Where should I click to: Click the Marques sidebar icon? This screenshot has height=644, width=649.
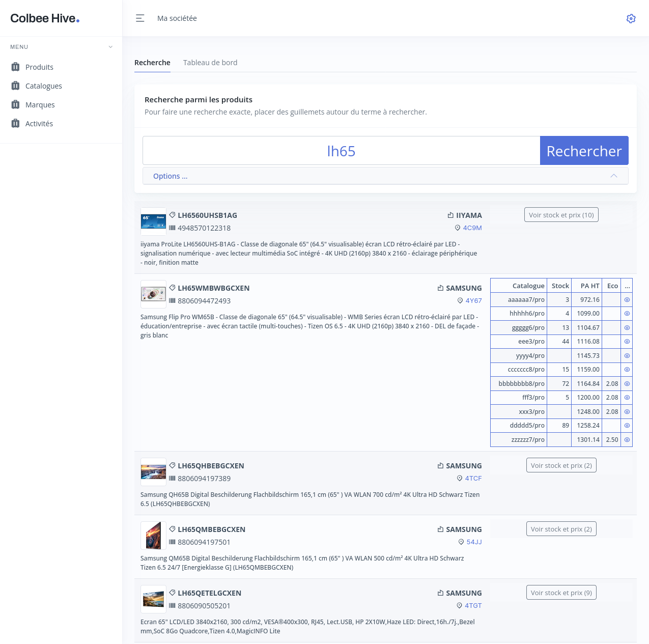[15, 104]
